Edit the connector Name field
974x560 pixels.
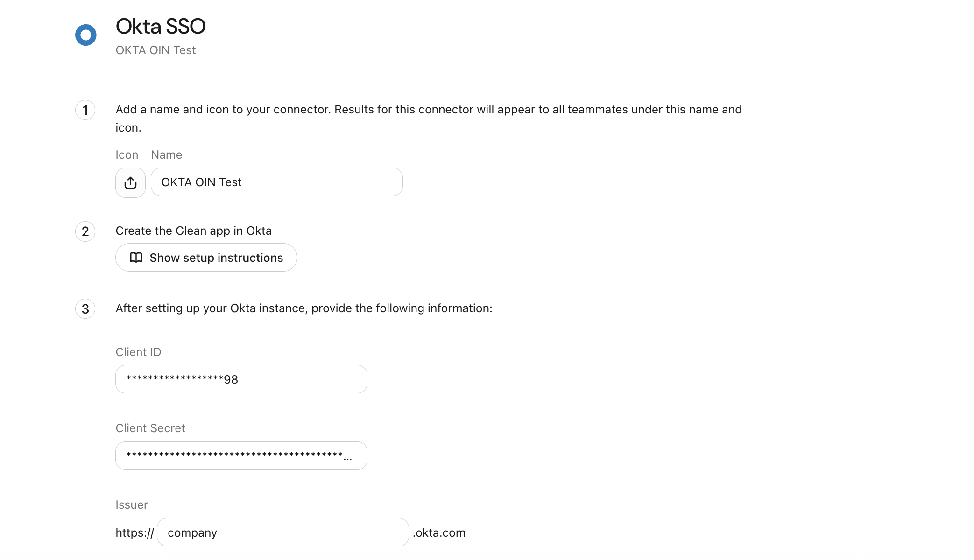click(277, 182)
